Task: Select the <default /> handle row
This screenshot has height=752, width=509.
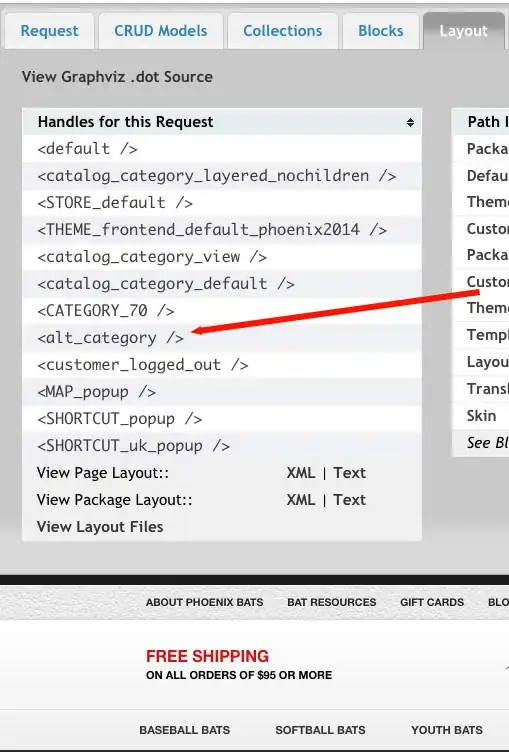Action: (222, 149)
